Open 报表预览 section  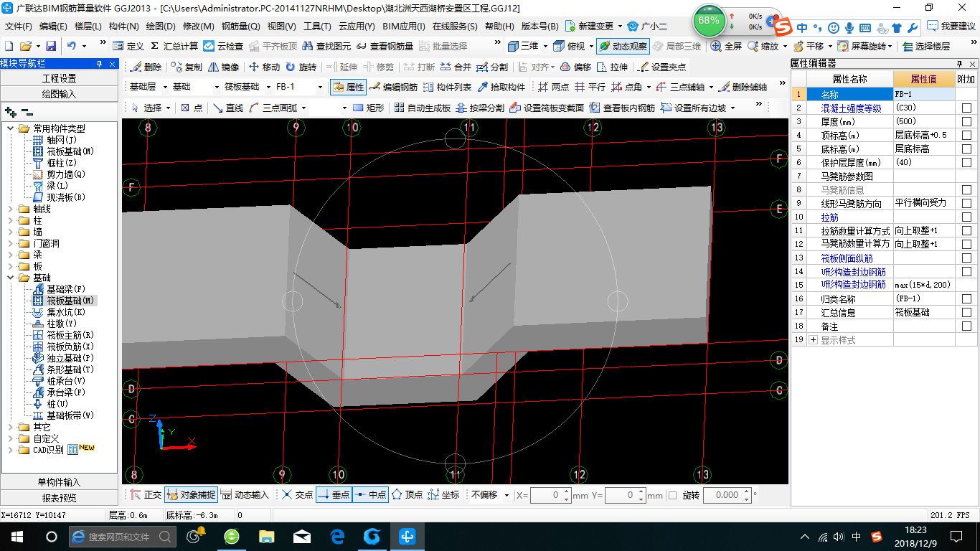[60, 498]
